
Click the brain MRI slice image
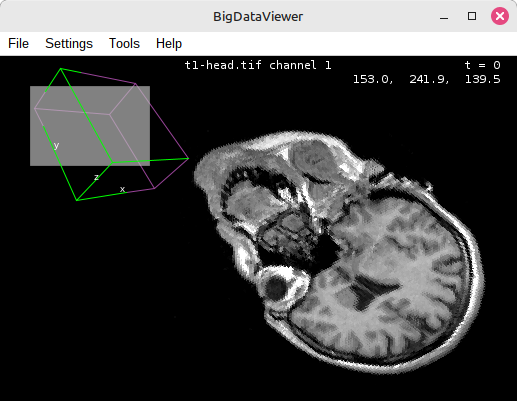(338, 252)
